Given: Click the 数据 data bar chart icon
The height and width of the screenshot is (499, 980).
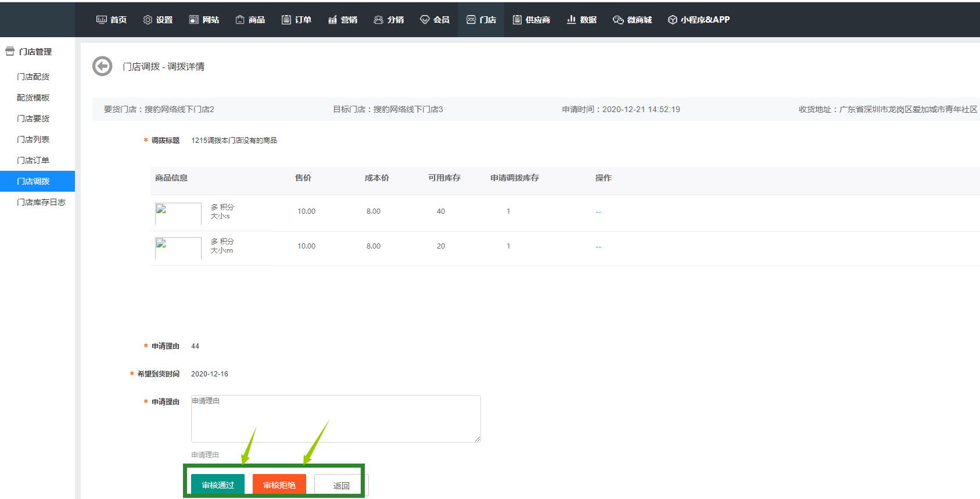Looking at the screenshot, I should 572,20.
